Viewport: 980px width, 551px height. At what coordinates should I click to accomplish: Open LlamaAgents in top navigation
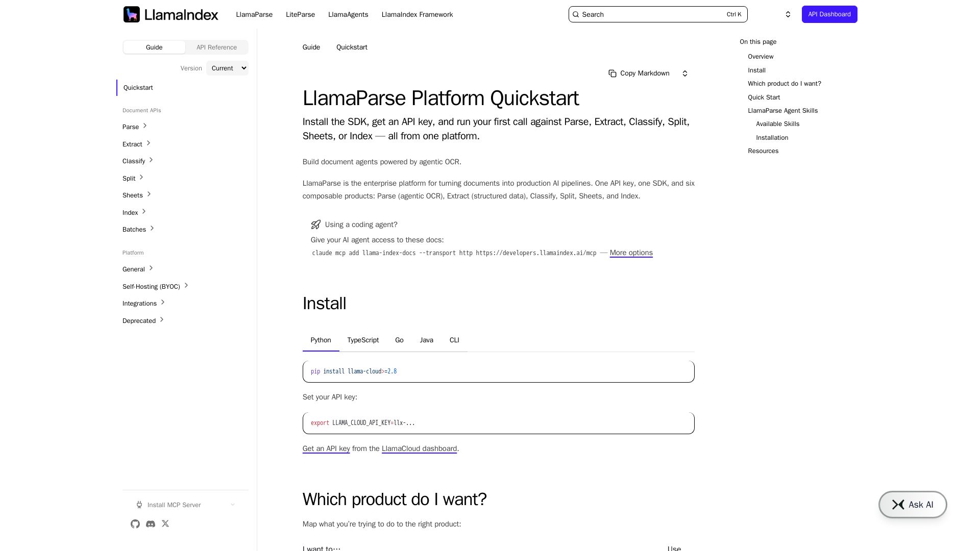(x=348, y=14)
